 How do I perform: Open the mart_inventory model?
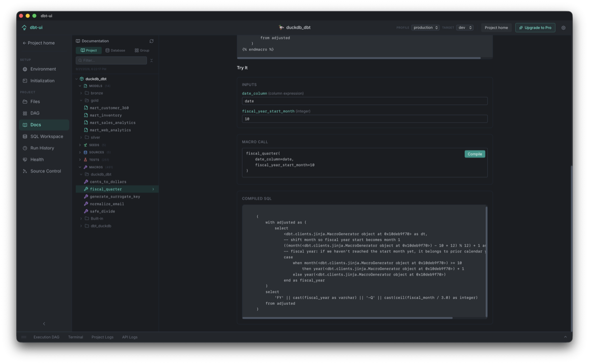(106, 115)
